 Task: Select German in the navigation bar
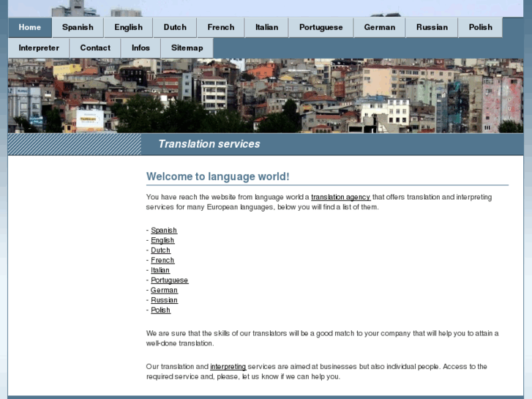pos(379,28)
